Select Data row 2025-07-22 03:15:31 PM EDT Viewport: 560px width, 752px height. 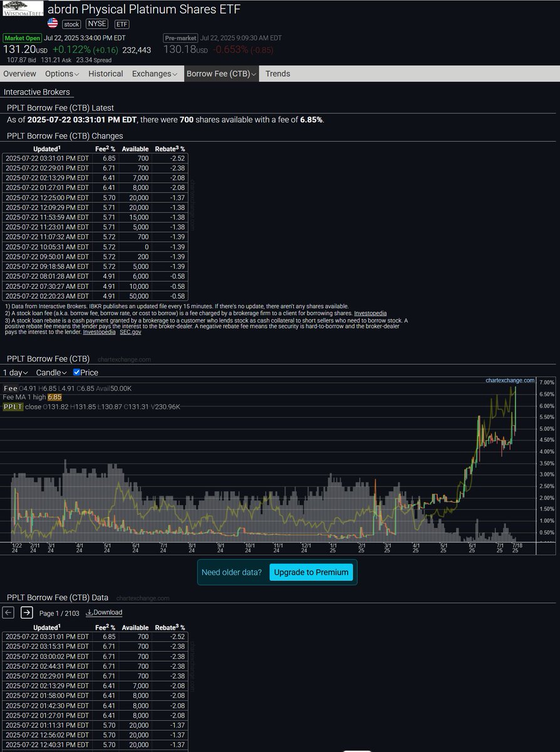pos(95,647)
